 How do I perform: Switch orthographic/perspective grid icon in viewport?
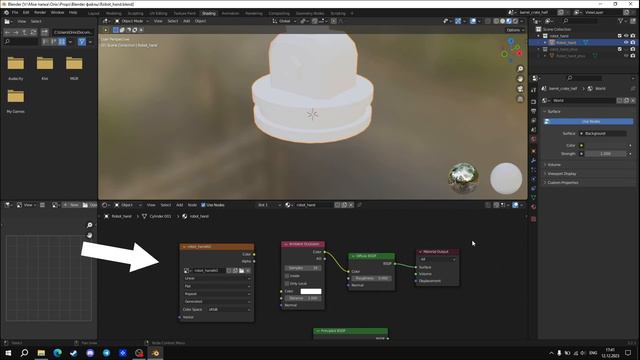tap(520, 99)
